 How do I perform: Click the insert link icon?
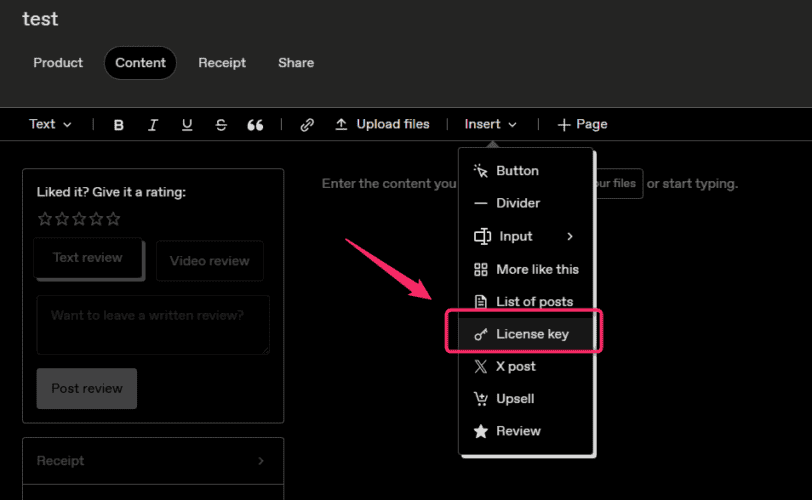click(307, 125)
